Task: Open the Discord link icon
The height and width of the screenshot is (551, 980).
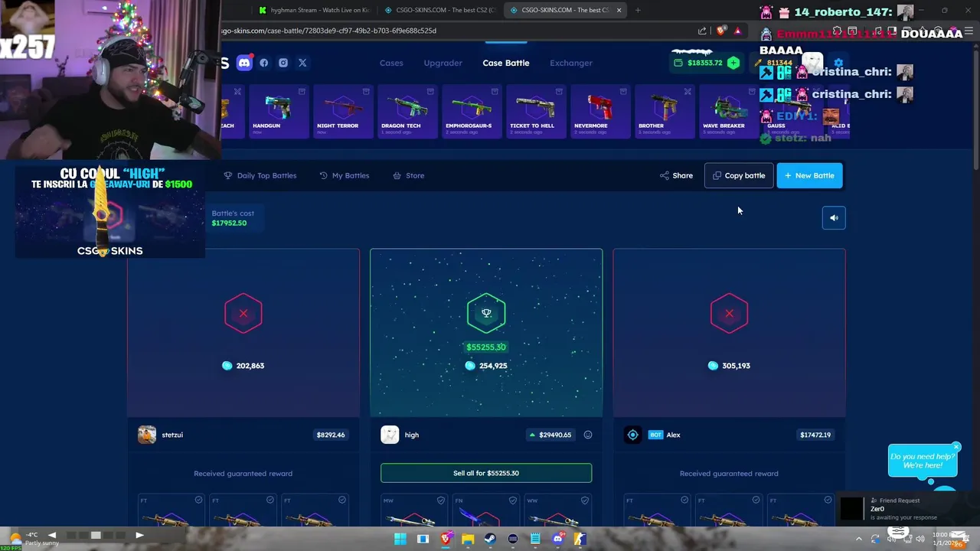Action: (x=244, y=63)
